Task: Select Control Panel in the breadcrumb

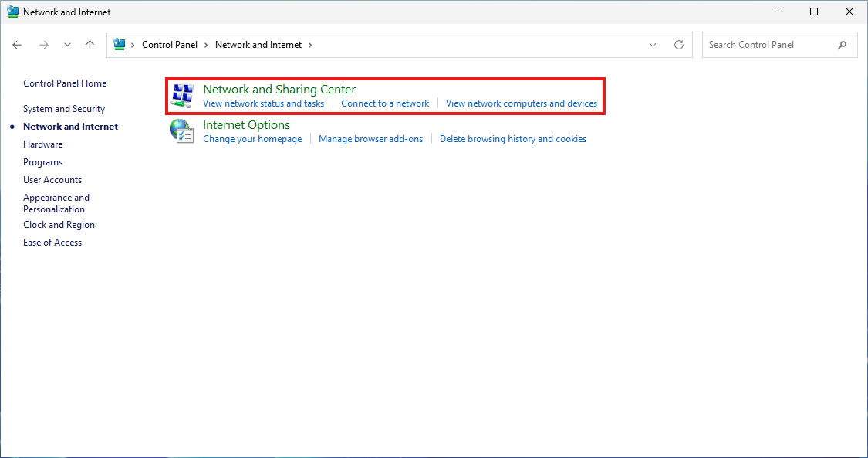Action: pos(170,45)
